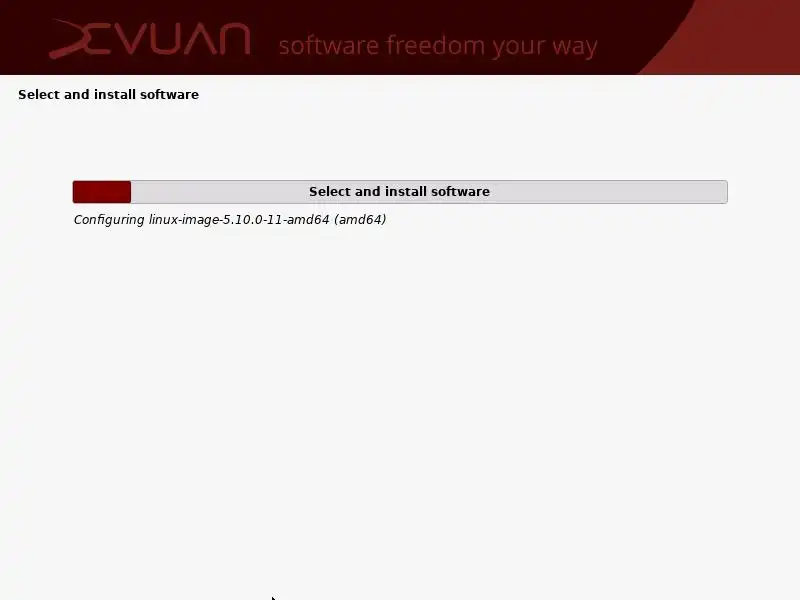
Task: Click the word 'software' in the page heading
Action: [169, 94]
